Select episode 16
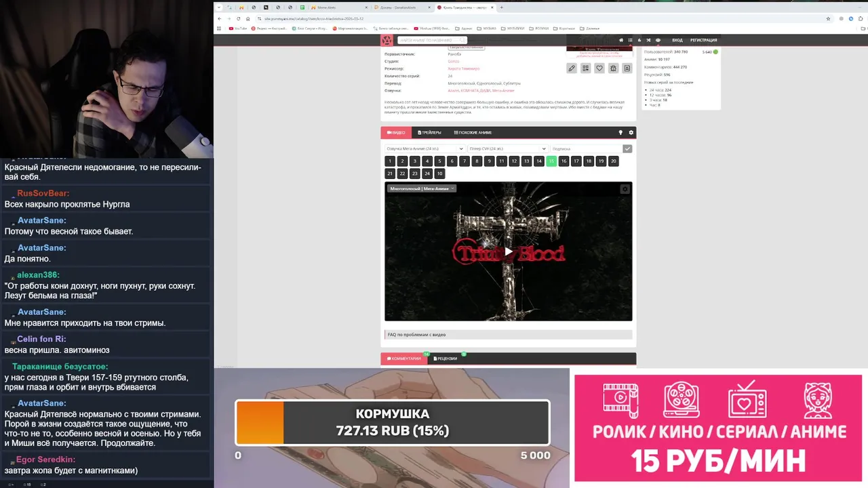This screenshot has height=488, width=868. 564,161
